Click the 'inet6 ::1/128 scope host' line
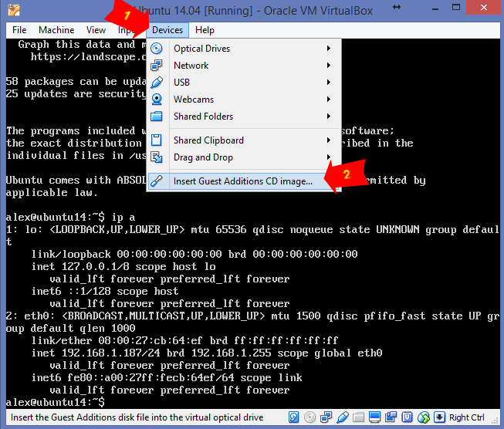504x429 pixels. [x=105, y=292]
